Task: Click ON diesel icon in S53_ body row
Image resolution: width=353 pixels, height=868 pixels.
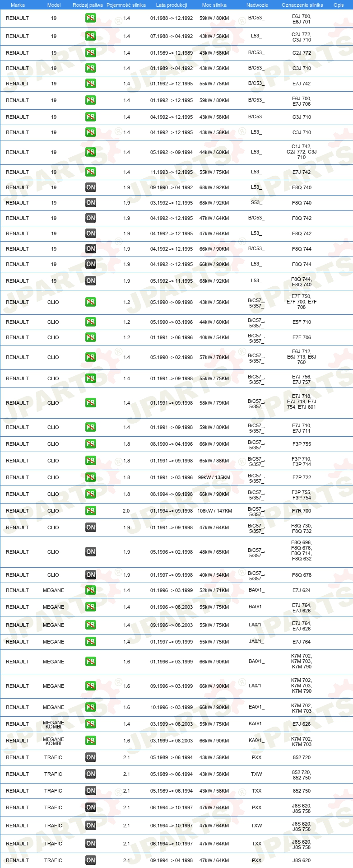Action: tap(91, 203)
